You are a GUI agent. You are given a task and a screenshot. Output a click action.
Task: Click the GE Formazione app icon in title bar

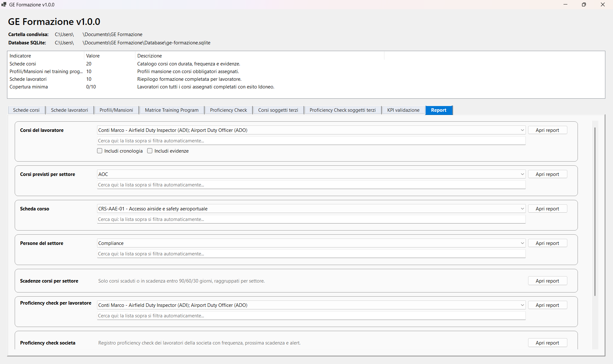pyautogui.click(x=4, y=4)
